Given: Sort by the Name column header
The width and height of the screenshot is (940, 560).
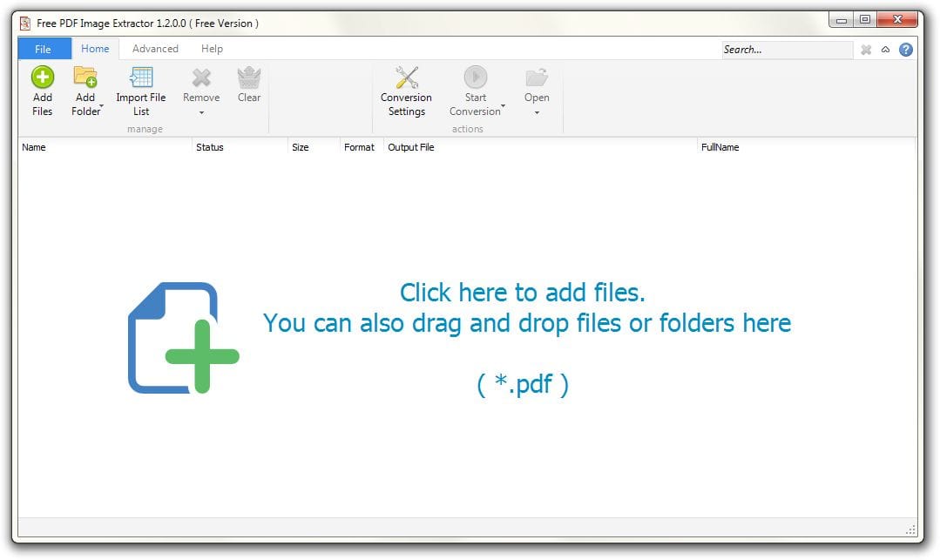Looking at the screenshot, I should [105, 147].
